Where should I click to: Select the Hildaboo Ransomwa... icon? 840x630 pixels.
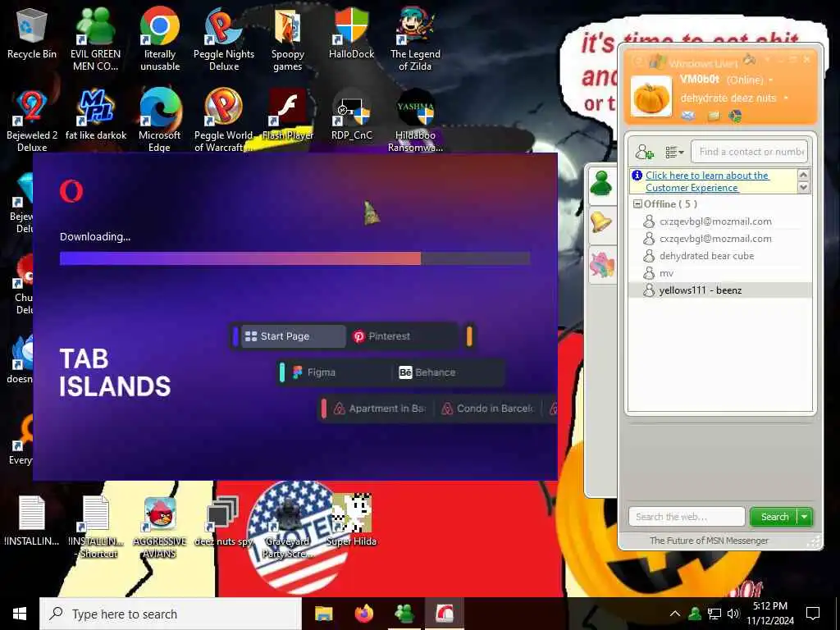(x=415, y=120)
